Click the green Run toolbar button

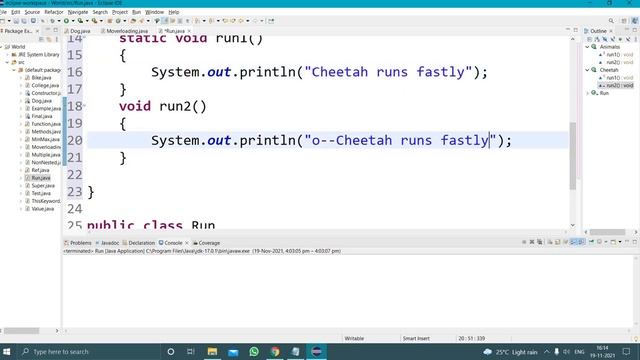click(66, 21)
